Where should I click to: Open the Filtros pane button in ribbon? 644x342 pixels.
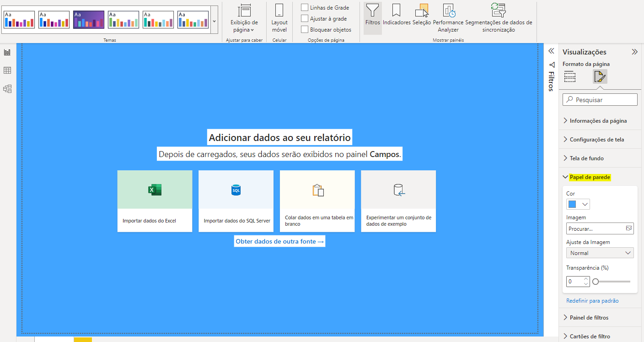tap(373, 18)
